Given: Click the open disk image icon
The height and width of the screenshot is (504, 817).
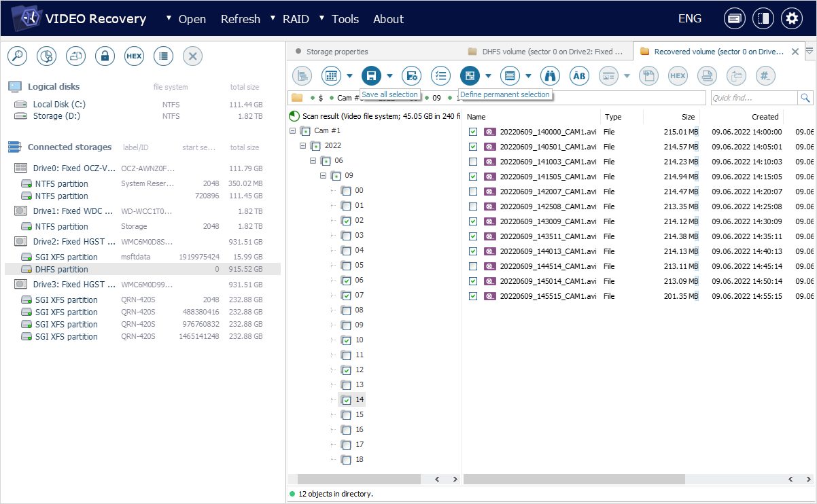Looking at the screenshot, I should click(x=75, y=56).
